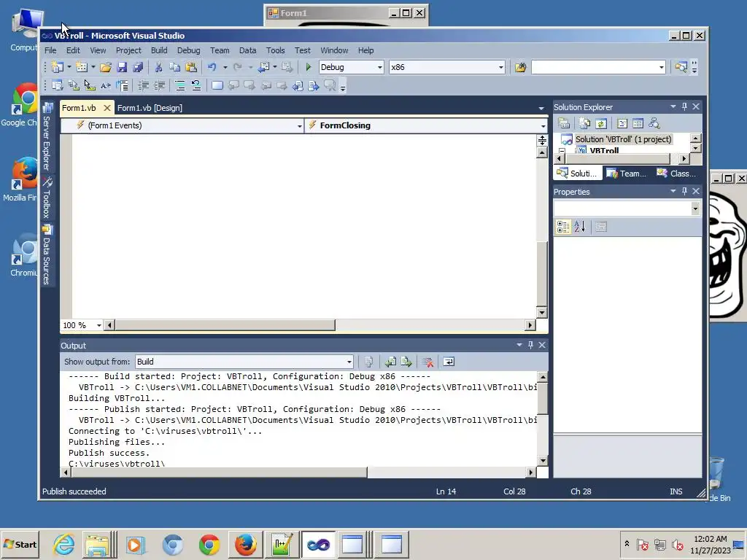Open the Debug configuration dropdown
This screenshot has width=747, height=560.
click(379, 67)
